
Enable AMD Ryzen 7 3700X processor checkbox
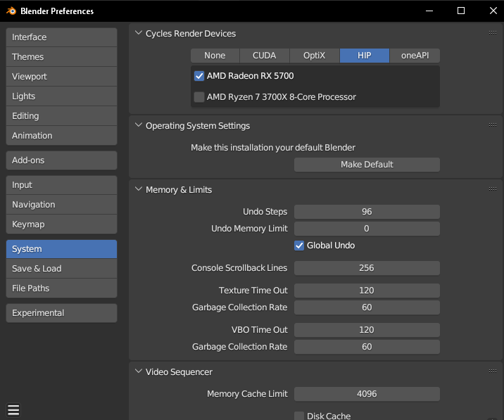coord(199,97)
